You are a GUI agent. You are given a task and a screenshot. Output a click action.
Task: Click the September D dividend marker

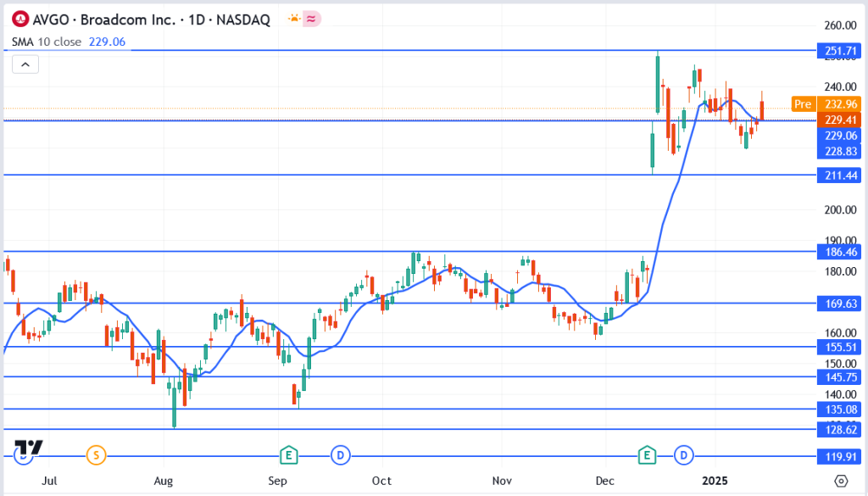(341, 455)
